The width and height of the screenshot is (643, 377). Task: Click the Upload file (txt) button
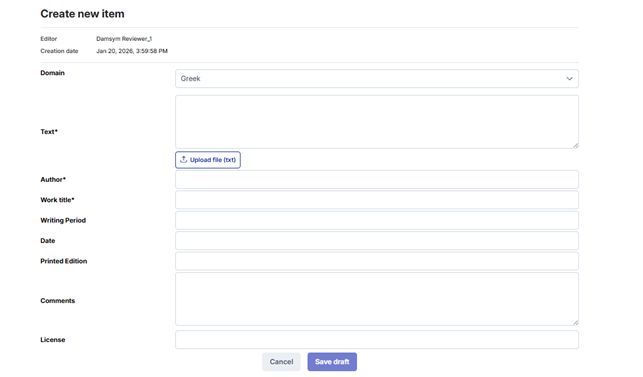coord(208,160)
